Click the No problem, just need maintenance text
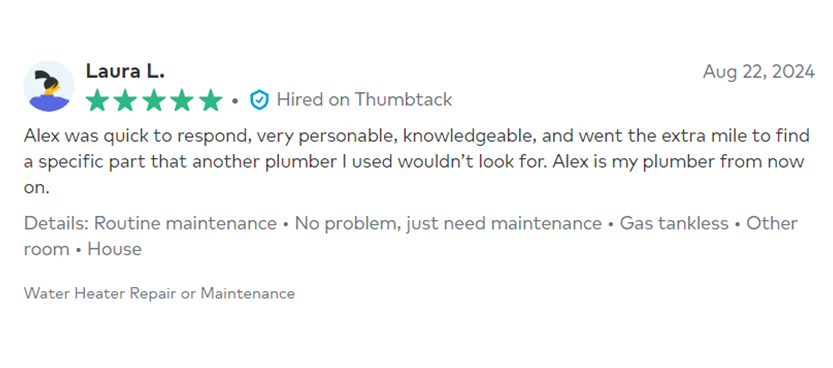The width and height of the screenshot is (833, 368). (448, 224)
